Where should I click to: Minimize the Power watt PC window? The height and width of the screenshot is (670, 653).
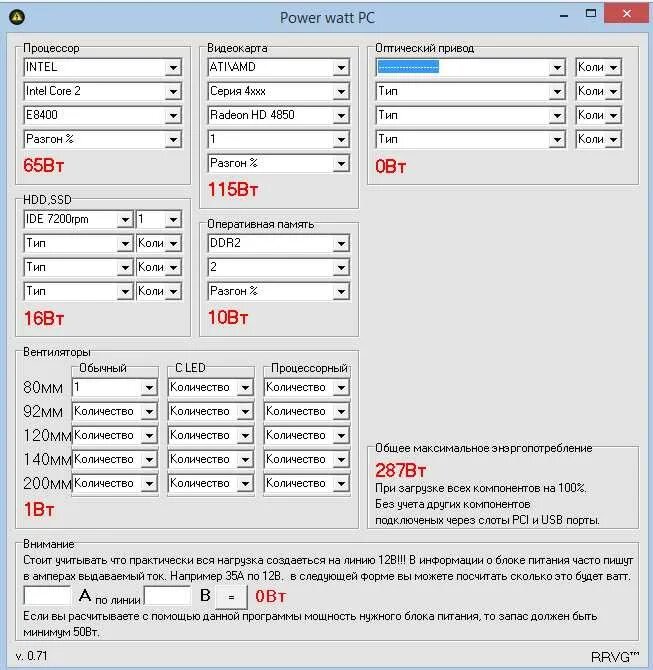[564, 16]
